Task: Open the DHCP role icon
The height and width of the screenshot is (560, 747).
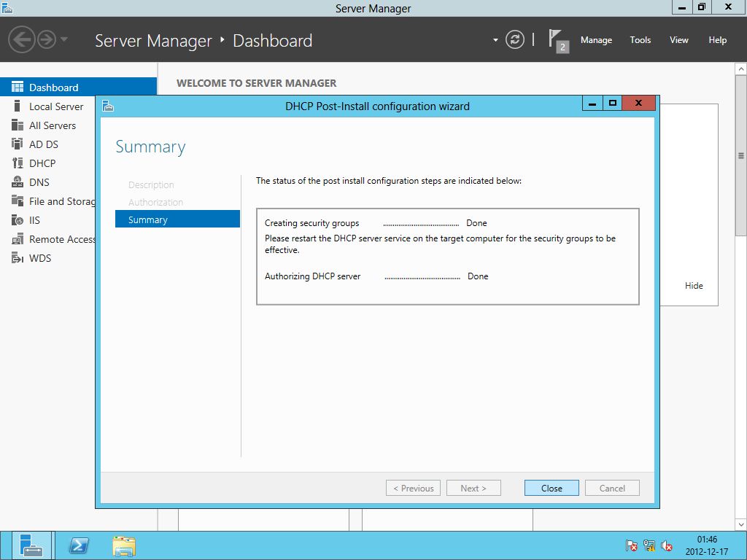Action: [x=18, y=163]
